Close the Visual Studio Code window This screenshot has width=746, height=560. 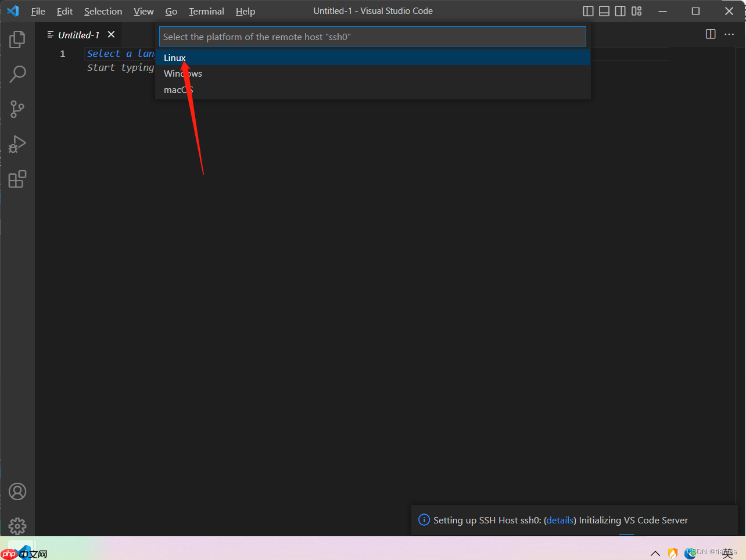(x=729, y=11)
